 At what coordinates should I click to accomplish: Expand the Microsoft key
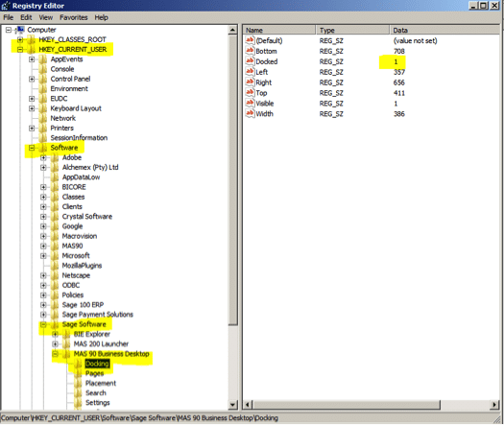[x=43, y=256]
